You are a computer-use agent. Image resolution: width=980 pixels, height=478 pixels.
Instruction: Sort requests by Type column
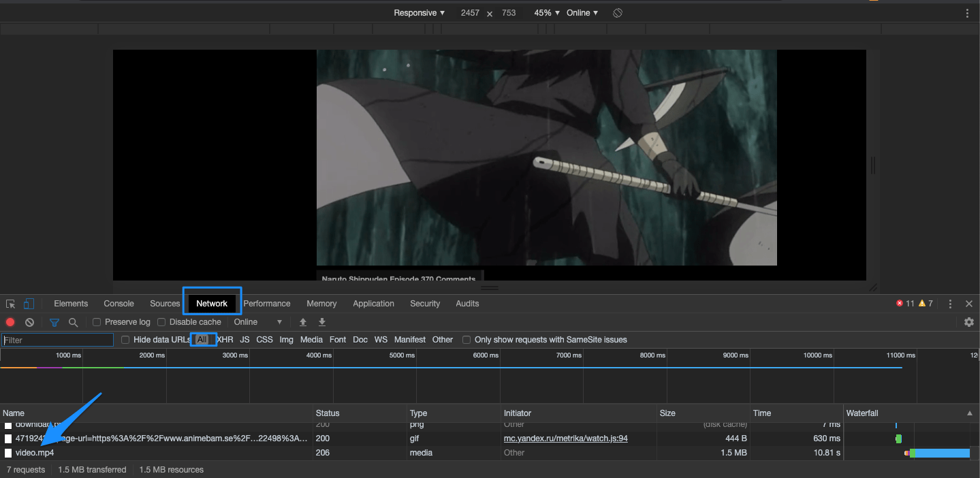pos(454,413)
